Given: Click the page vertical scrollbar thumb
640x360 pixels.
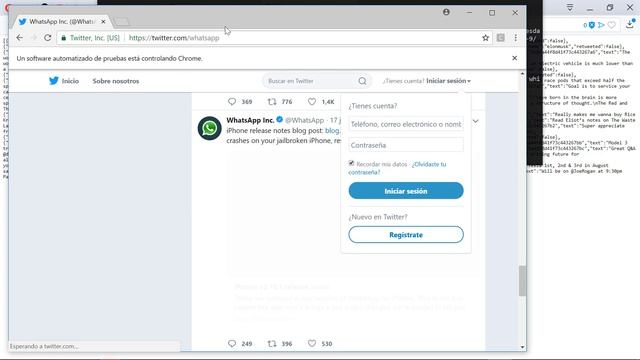Looking at the screenshot, I should pos(522,281).
